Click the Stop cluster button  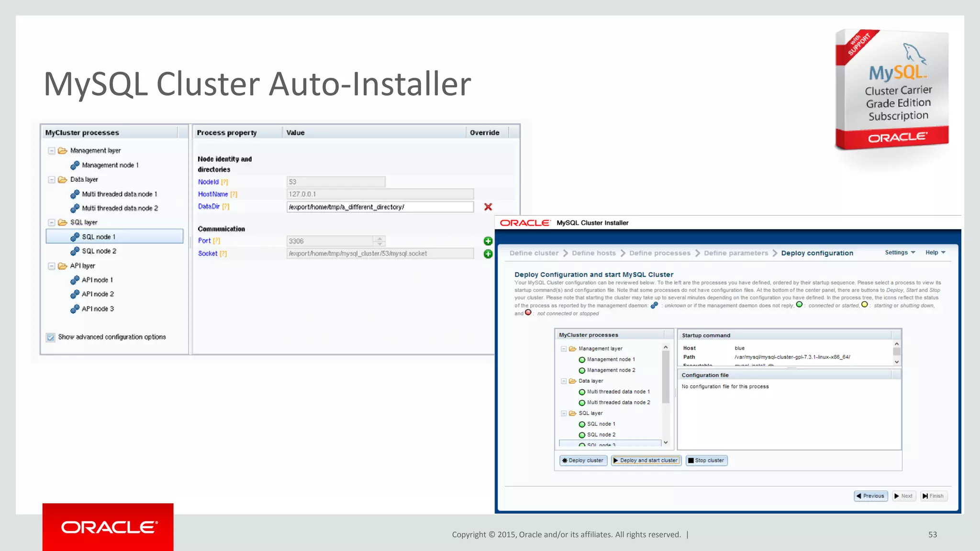click(706, 461)
